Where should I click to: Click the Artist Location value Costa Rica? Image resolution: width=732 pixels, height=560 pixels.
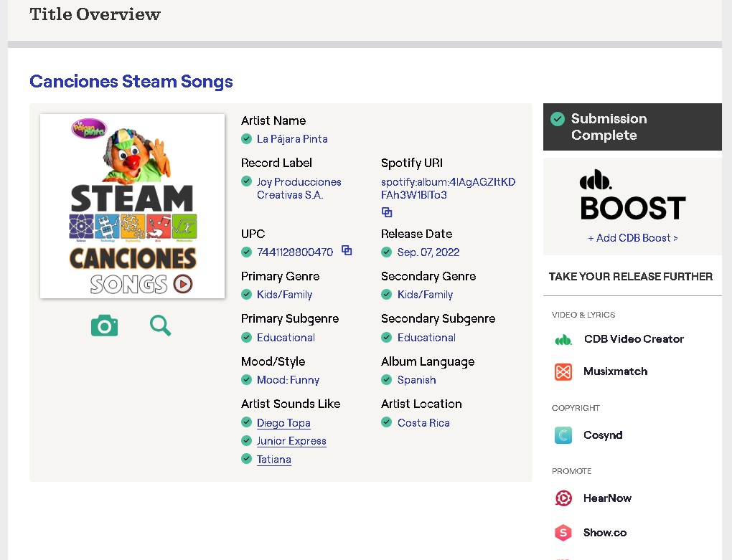click(423, 423)
